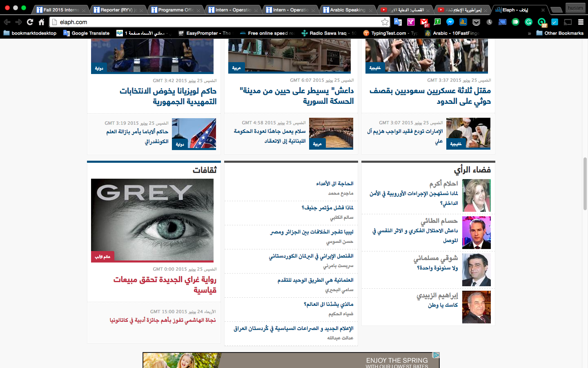Click the blue Google Cast extension icon
Viewport: 588px width, 368px height.
[x=502, y=22]
